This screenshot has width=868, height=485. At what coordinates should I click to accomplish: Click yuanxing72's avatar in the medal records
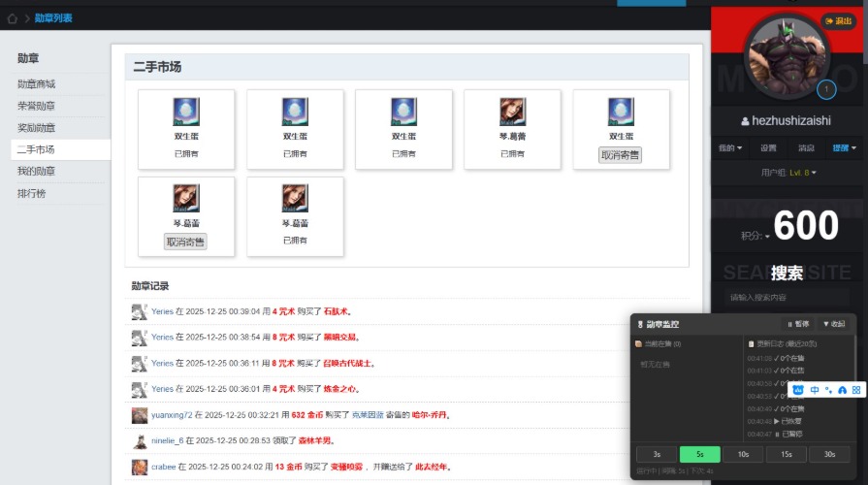click(139, 415)
